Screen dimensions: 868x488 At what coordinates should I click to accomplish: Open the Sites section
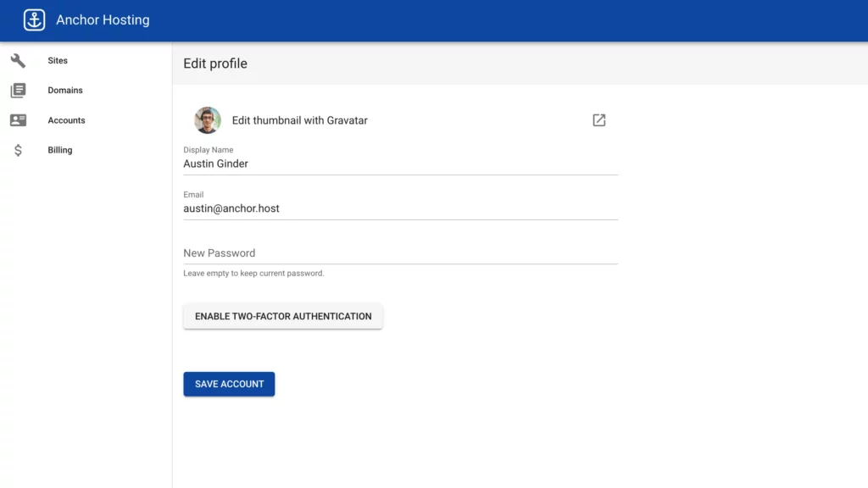click(58, 60)
